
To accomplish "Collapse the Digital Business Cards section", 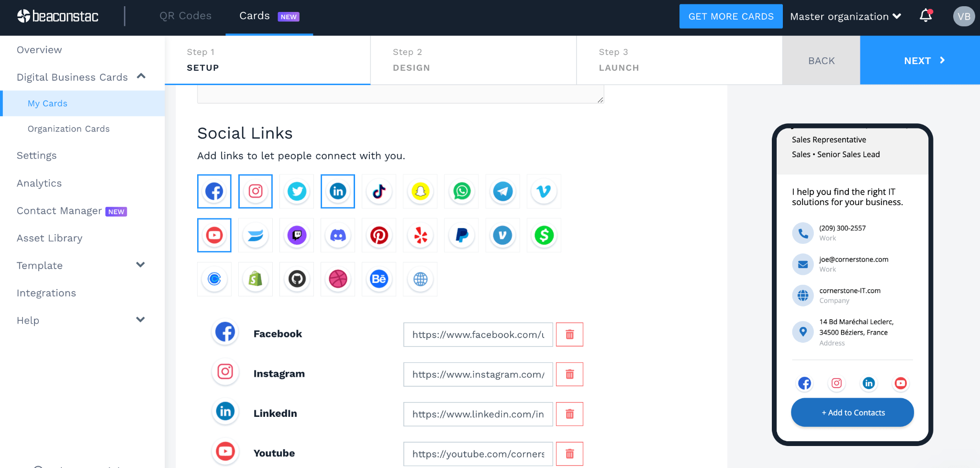I will point(141,76).
